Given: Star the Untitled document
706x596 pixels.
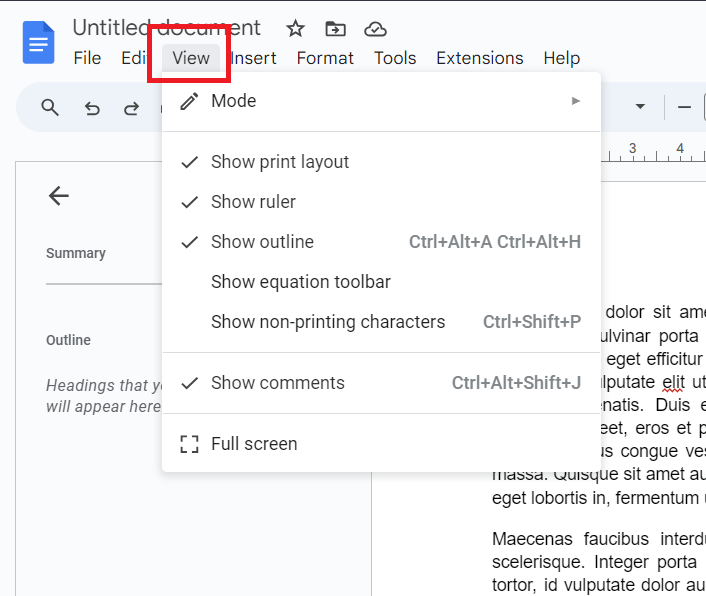Looking at the screenshot, I should click(x=295, y=28).
